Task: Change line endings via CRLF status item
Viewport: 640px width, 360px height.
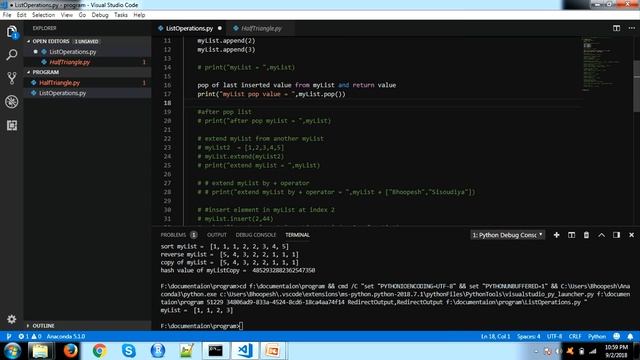Action: click(575, 337)
